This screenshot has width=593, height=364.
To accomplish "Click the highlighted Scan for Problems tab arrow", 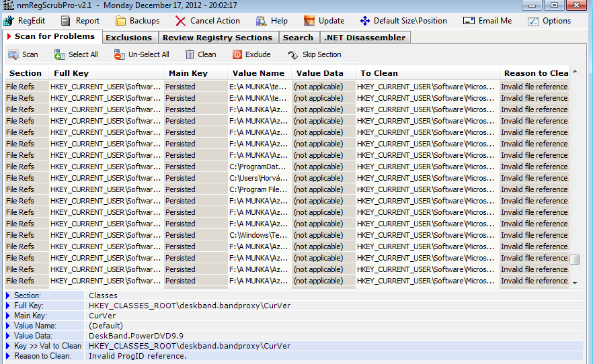I will pyautogui.click(x=9, y=37).
